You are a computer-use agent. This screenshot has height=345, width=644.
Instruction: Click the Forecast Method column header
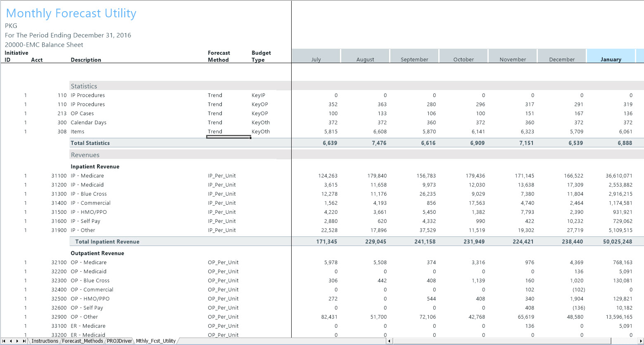pos(219,57)
